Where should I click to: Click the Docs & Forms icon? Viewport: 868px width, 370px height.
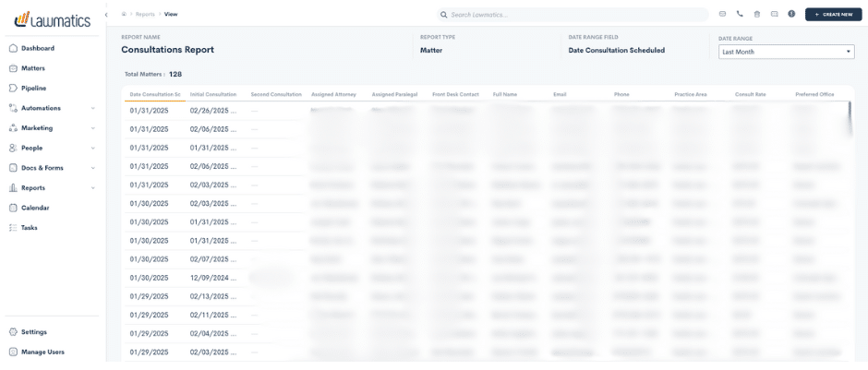click(x=13, y=168)
